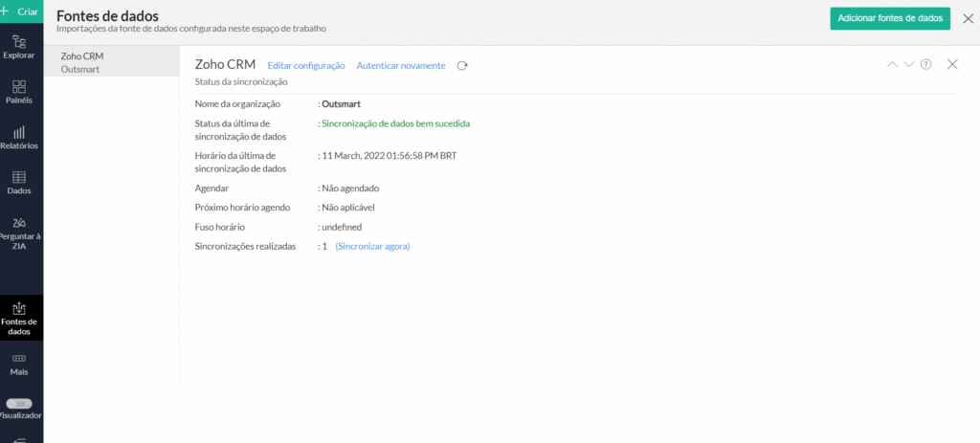The width and height of the screenshot is (980, 443).
Task: Click the Outsmart organization name
Action: 342,103
